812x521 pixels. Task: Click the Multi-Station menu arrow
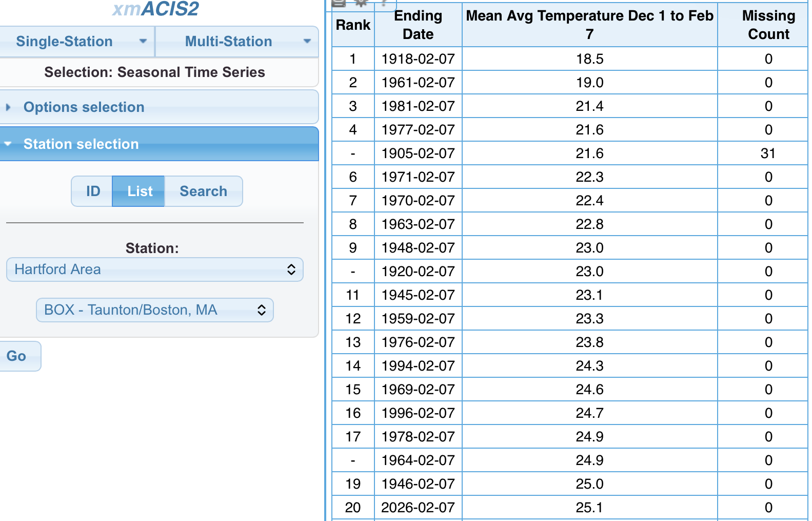pos(307,42)
